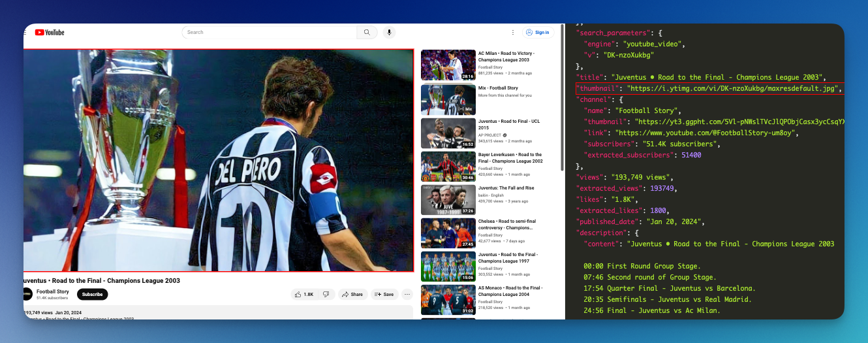Click 20:35 Semifinals Juventus vs Real Madrid
The width and height of the screenshot is (868, 343).
668,299
